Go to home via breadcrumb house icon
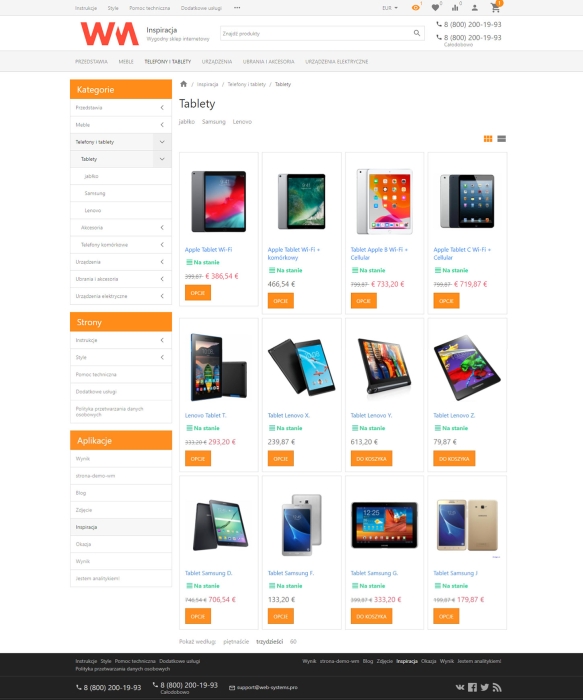The height and width of the screenshot is (700, 583). click(183, 84)
